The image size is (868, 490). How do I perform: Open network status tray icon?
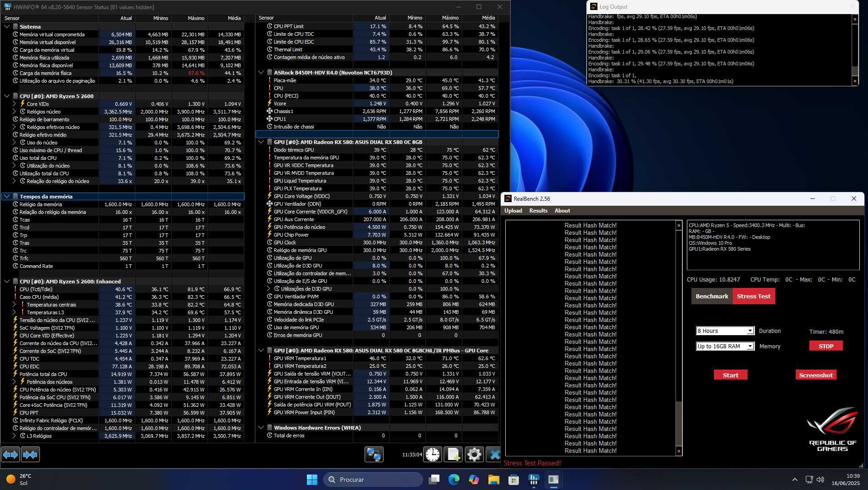(x=809, y=480)
